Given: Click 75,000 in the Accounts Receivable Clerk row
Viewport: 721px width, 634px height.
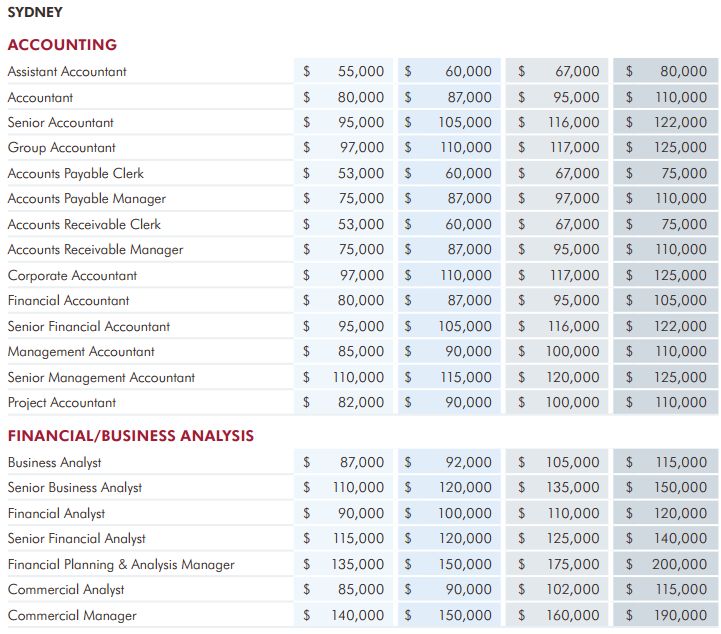Looking at the screenshot, I should (x=684, y=224).
